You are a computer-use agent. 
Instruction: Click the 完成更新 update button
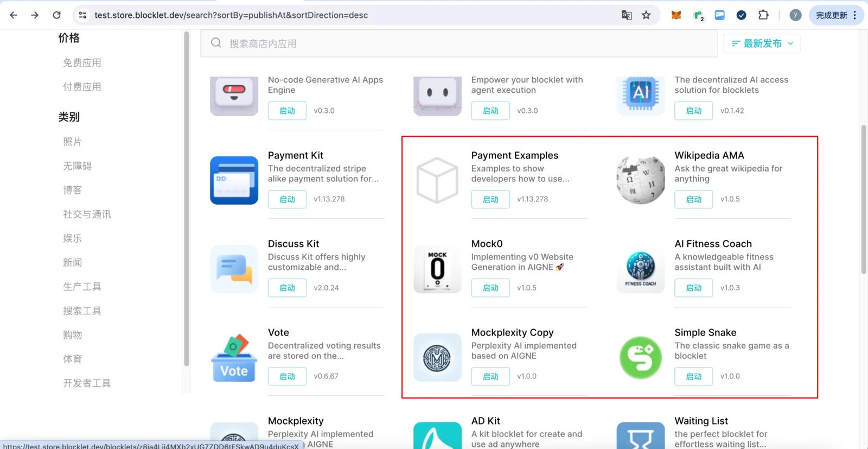tap(836, 15)
